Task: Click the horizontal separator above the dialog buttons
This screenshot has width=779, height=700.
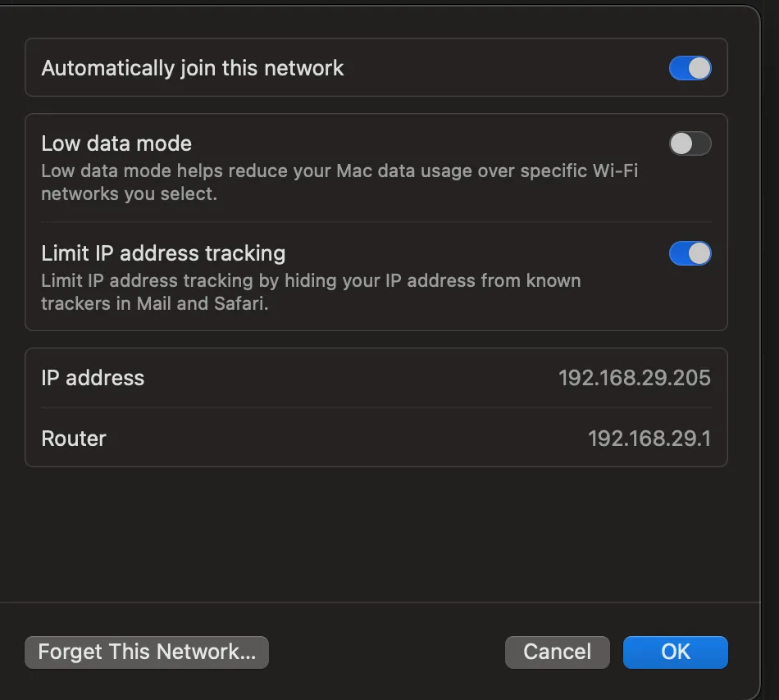Action: click(x=376, y=602)
